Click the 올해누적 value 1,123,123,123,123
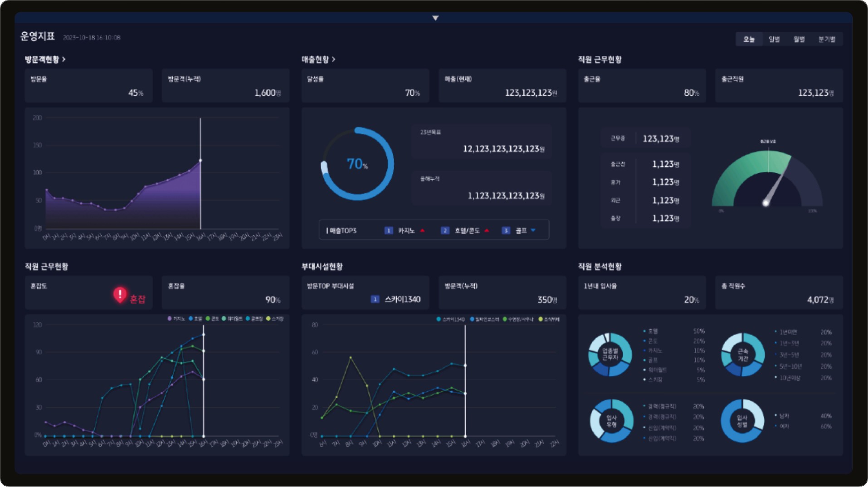 [507, 195]
